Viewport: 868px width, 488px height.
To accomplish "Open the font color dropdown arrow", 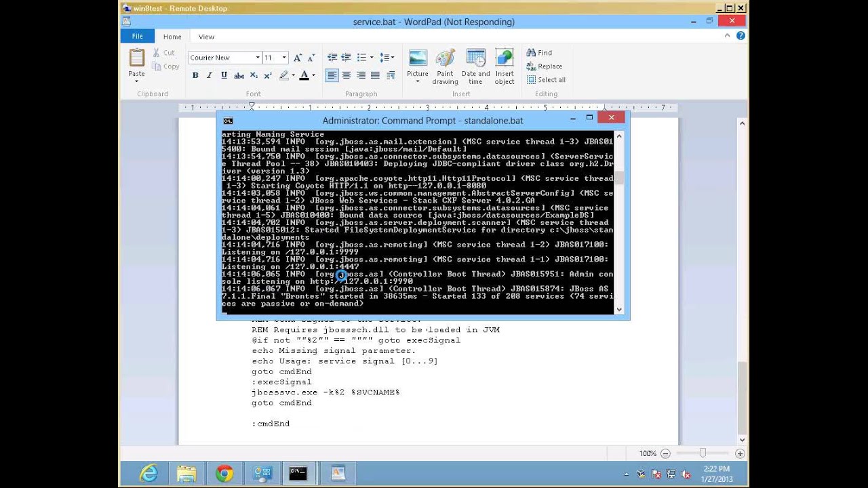I will (x=313, y=75).
